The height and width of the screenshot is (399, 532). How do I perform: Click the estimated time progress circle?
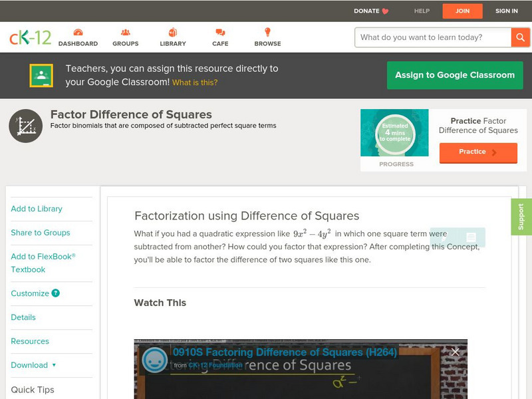396,134
